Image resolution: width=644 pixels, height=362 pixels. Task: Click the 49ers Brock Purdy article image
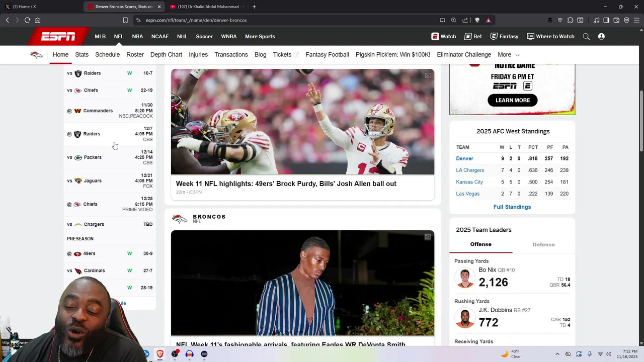(x=302, y=122)
